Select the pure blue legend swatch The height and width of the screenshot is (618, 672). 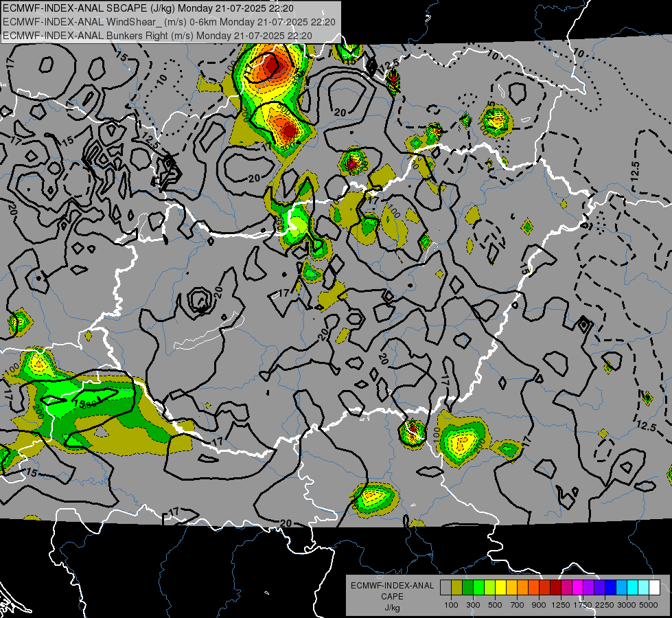[611, 587]
